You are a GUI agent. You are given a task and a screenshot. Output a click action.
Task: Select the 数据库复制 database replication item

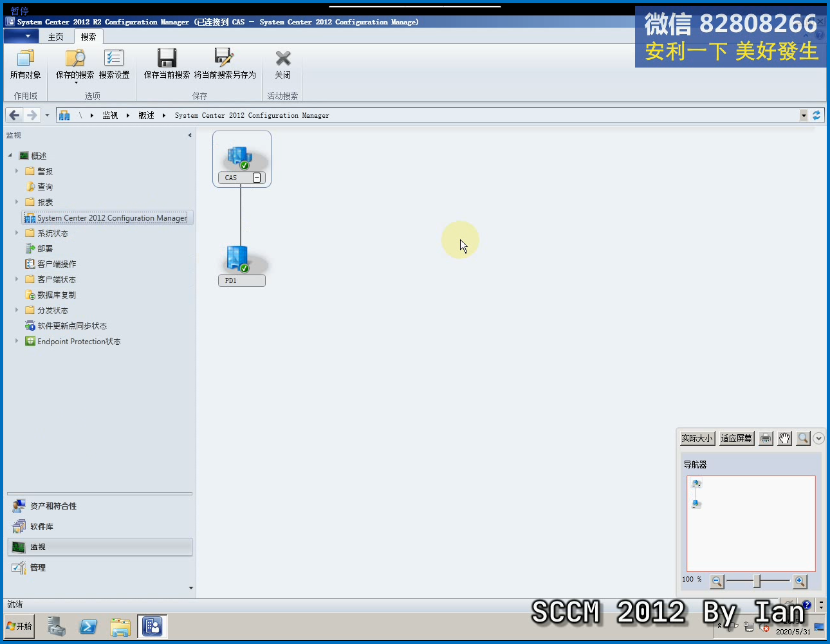(x=57, y=295)
